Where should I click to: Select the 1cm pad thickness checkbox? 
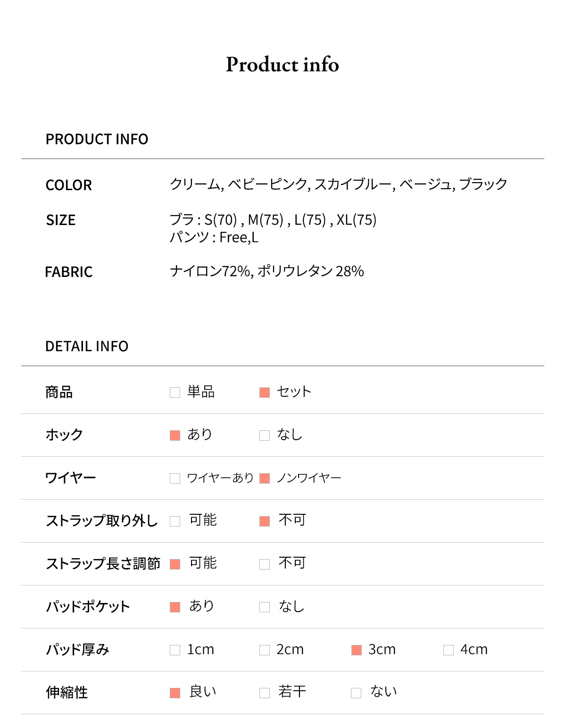point(175,650)
